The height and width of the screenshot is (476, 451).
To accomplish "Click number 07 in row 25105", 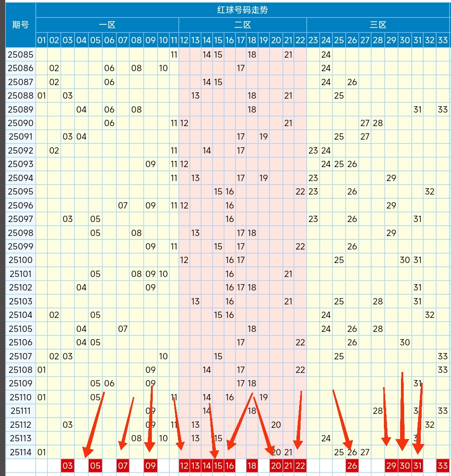I will tap(123, 329).
